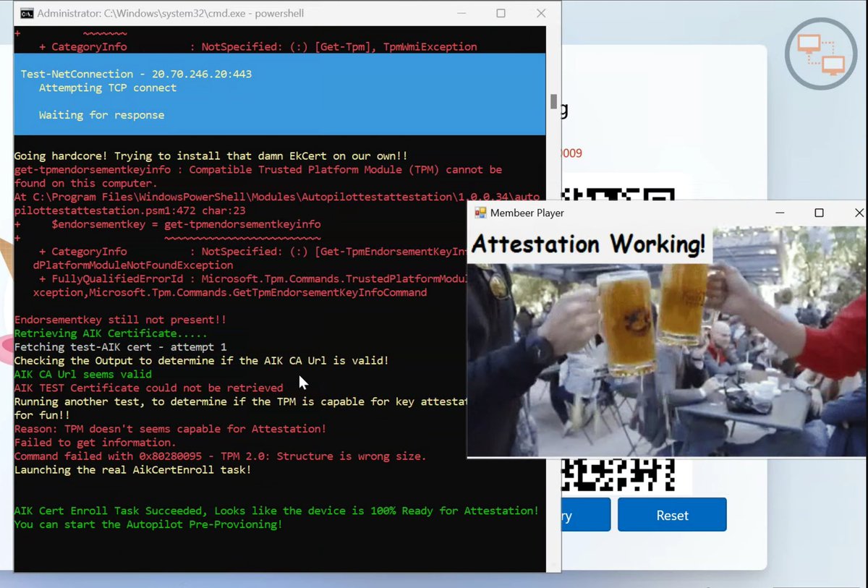Image resolution: width=868 pixels, height=588 pixels.
Task: Click the Membeer Player title text
Action: click(x=527, y=213)
